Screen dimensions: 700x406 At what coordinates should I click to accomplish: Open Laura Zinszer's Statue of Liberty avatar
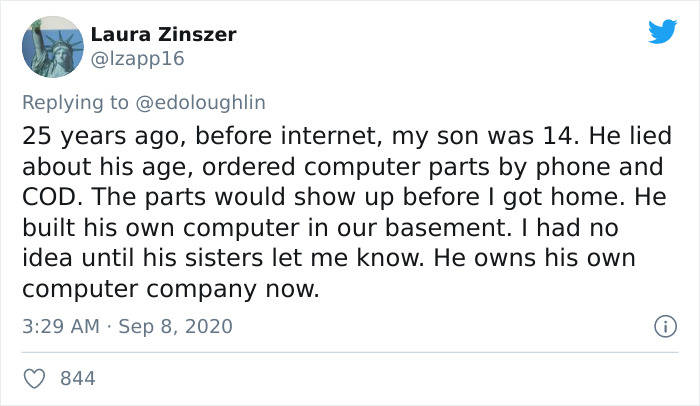click(53, 47)
